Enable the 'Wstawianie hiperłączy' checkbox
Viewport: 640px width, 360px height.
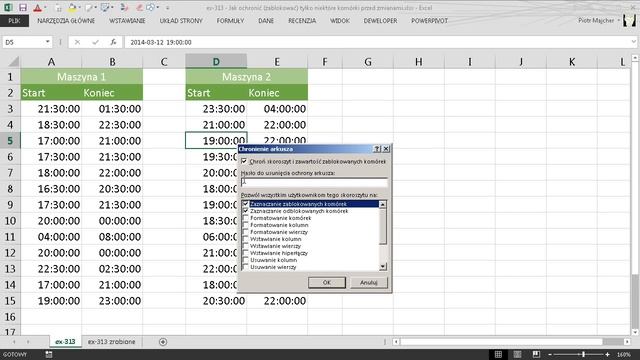tap(245, 253)
